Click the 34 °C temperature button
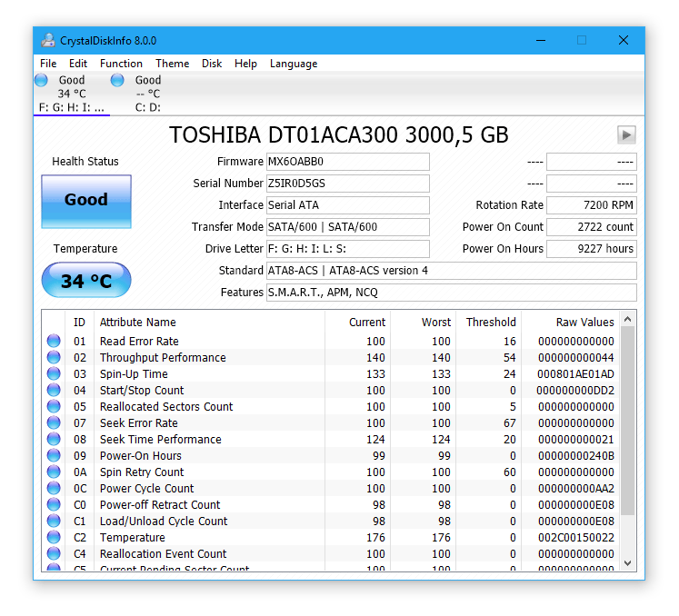Screen dimensions: 679x616 point(86,280)
